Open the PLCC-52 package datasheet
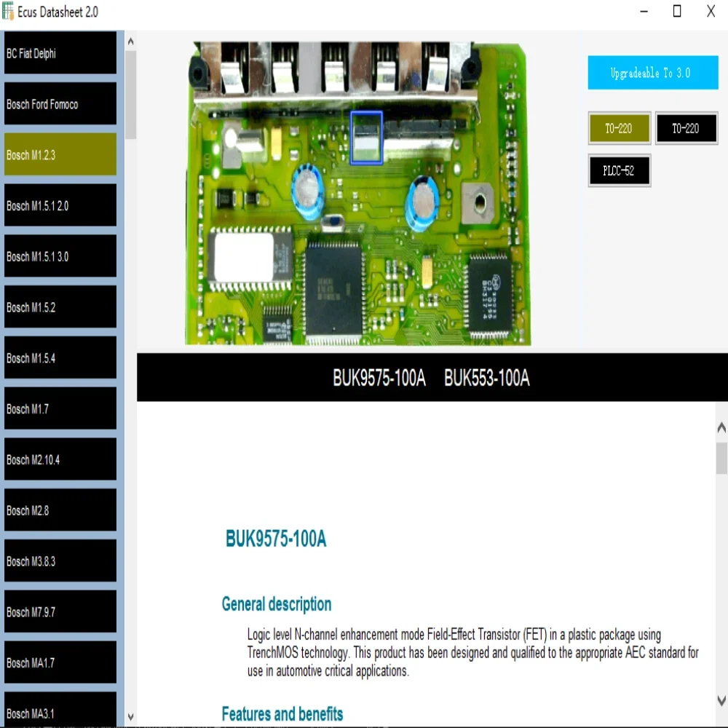 pyautogui.click(x=619, y=171)
